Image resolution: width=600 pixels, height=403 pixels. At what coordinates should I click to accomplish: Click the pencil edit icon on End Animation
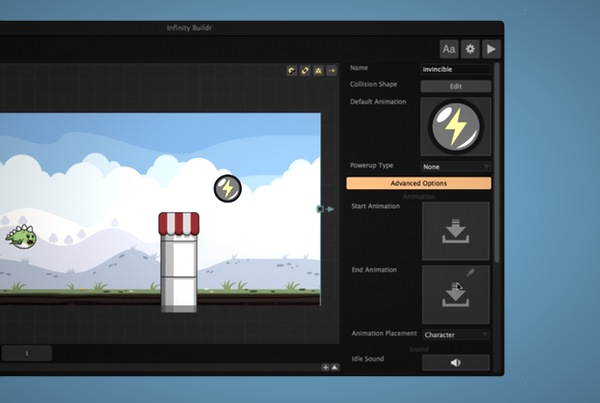471,272
